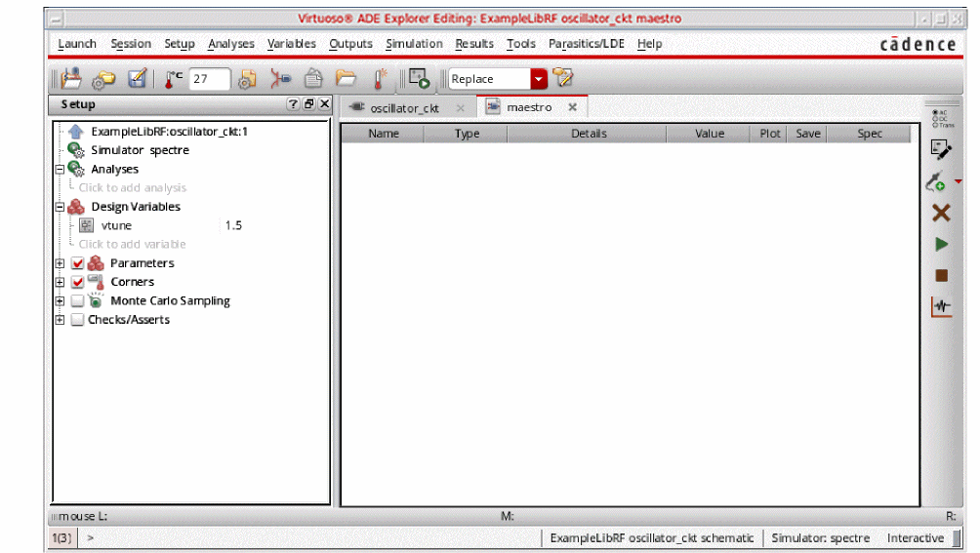Click the green run simulation arrow

[x=941, y=244]
